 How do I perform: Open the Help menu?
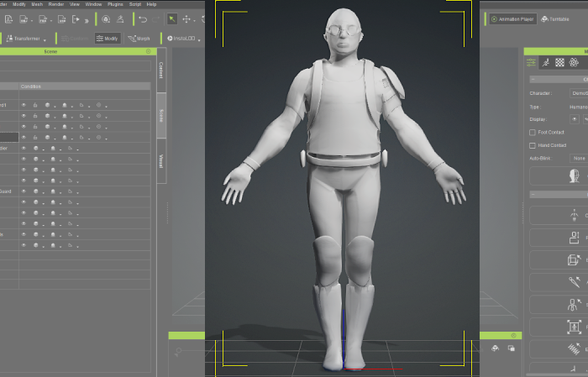coord(151,4)
